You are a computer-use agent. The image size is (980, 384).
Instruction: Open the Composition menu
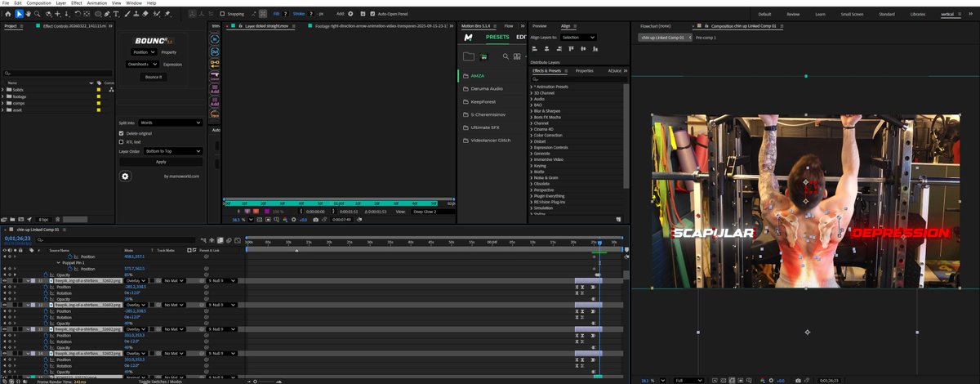point(38,3)
